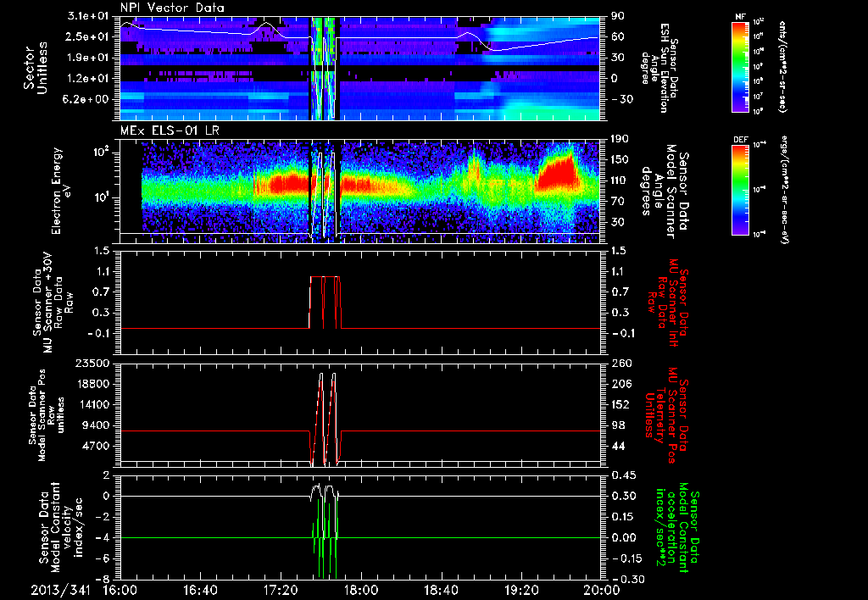Click the '2.5e+01' sector tick value
Viewport: 868px width, 600px height.
pos(87,36)
